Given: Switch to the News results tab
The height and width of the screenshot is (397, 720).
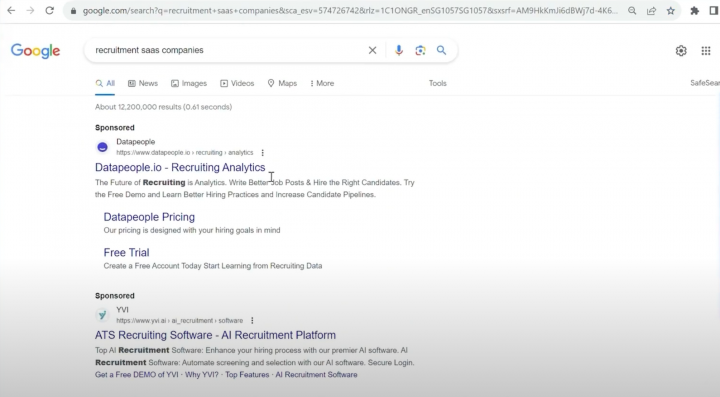Looking at the screenshot, I should [x=143, y=83].
